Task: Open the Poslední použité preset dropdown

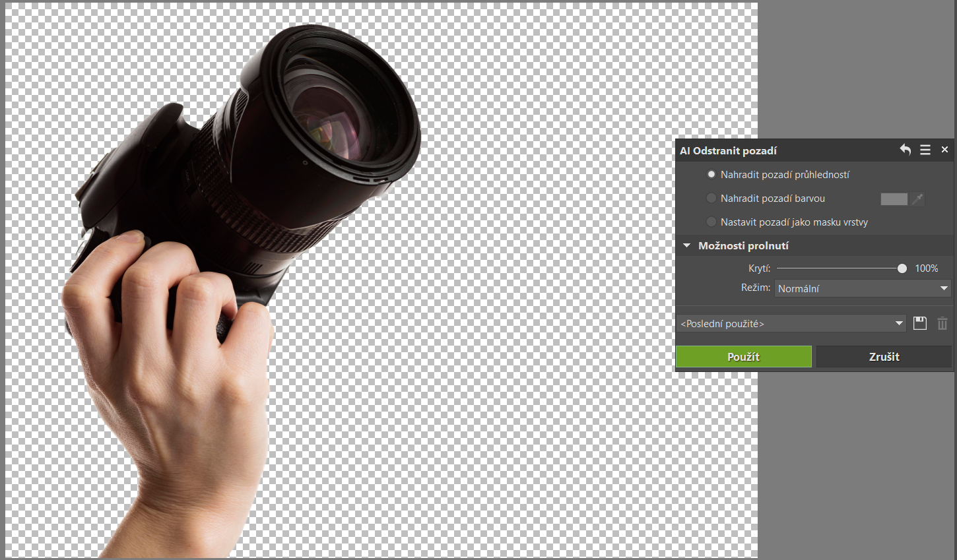Action: 792,323
